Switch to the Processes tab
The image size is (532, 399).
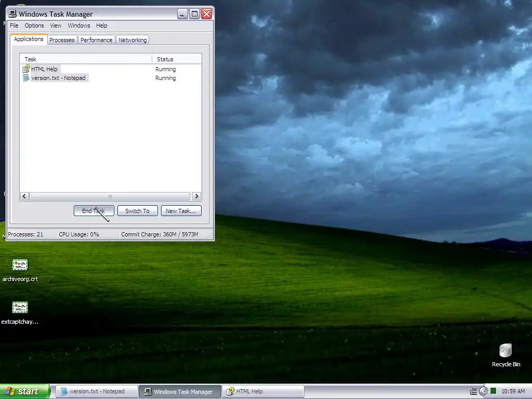pyautogui.click(x=62, y=40)
